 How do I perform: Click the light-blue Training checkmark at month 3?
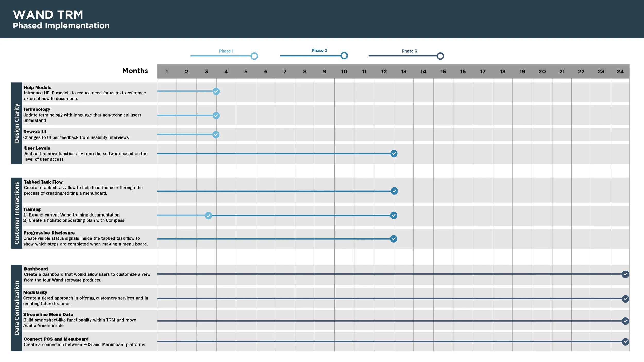208,216
